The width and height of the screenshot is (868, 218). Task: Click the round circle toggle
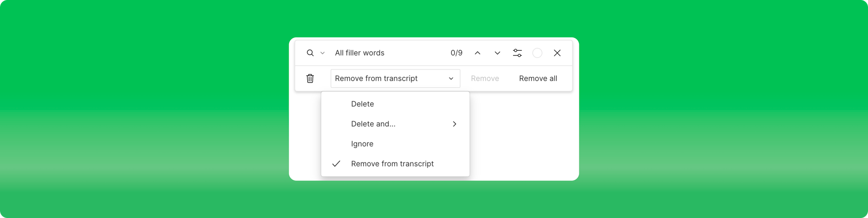pos(537,53)
